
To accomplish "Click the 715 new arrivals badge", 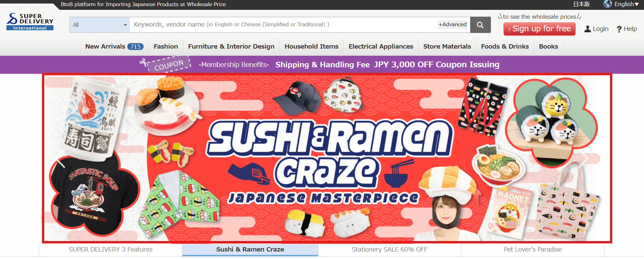I will [135, 47].
